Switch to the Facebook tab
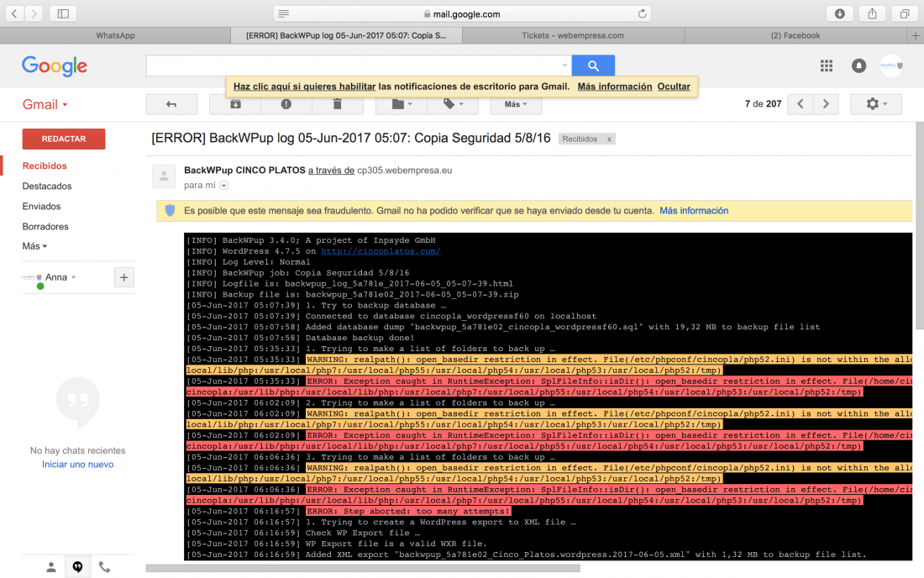The width and height of the screenshot is (924, 578). [795, 35]
